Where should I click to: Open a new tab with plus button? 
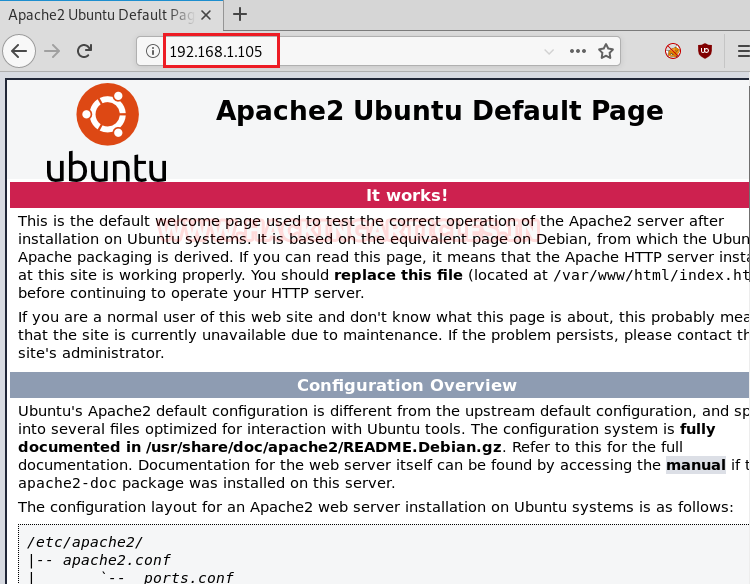click(x=240, y=14)
